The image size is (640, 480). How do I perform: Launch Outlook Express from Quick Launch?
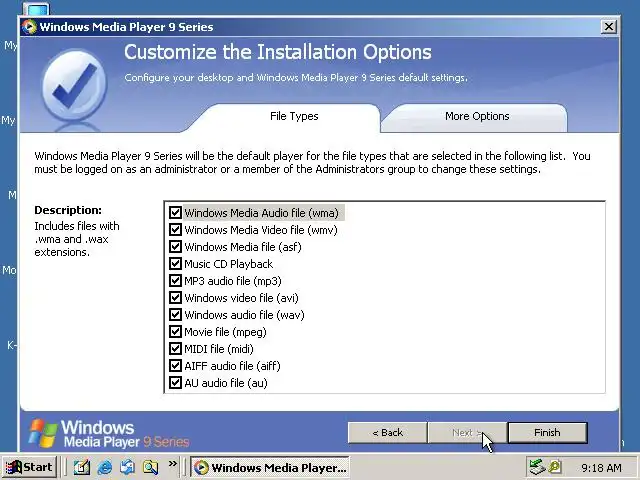click(x=127, y=467)
